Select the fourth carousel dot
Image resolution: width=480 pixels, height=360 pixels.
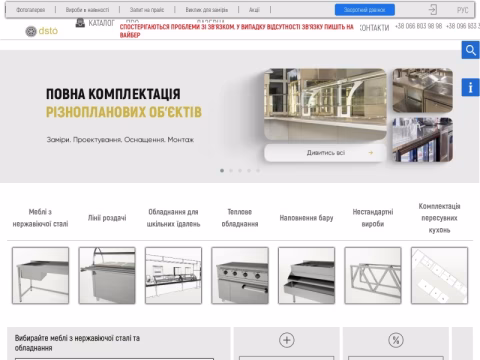coord(249,170)
